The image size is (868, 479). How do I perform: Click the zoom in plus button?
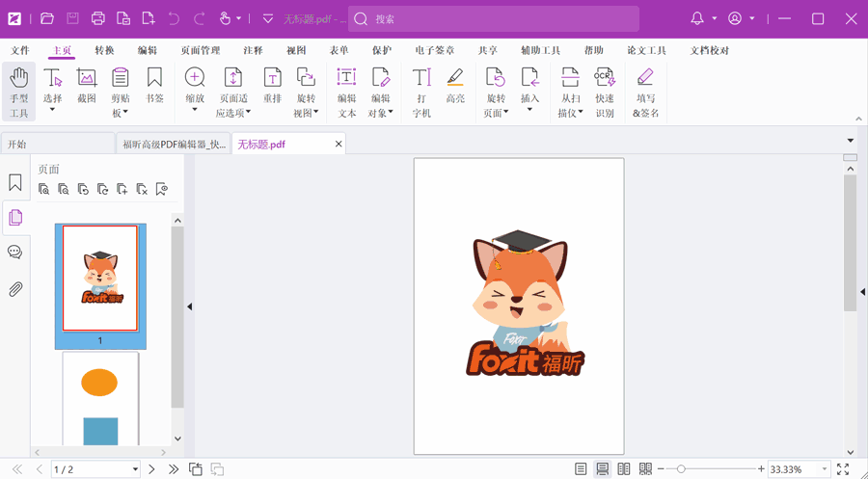762,469
